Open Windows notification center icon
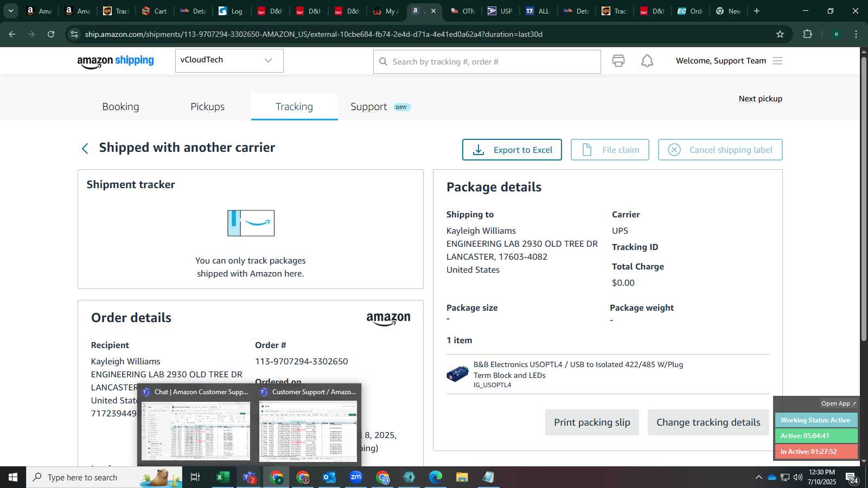This screenshot has height=488, width=868. click(x=852, y=477)
